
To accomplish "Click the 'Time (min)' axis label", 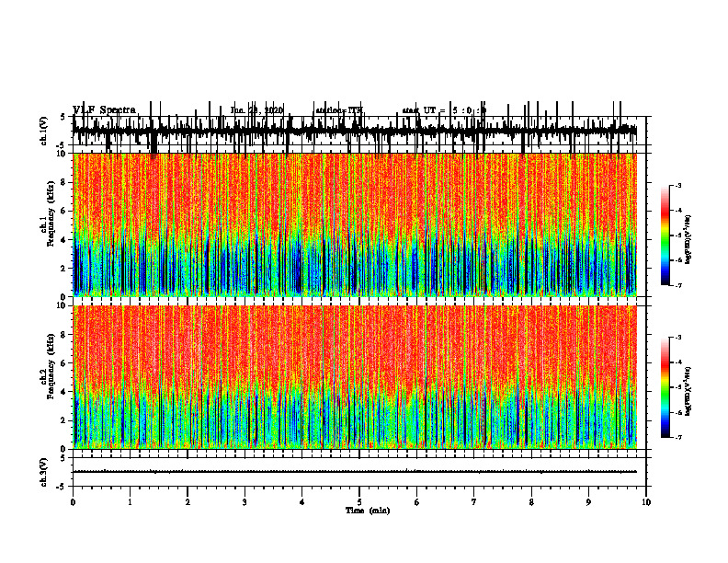I will coord(368,511).
